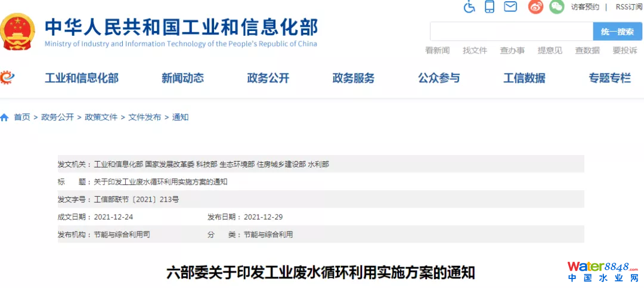Image resolution: width=644 pixels, height=288 pixels.
Task: Open the 工信数据 navigation item
Action: pos(524,78)
